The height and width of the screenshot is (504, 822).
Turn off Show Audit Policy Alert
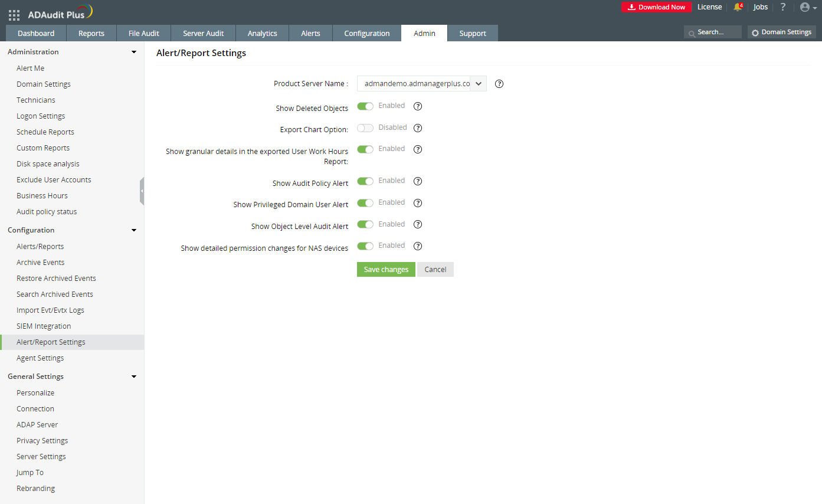coord(365,181)
